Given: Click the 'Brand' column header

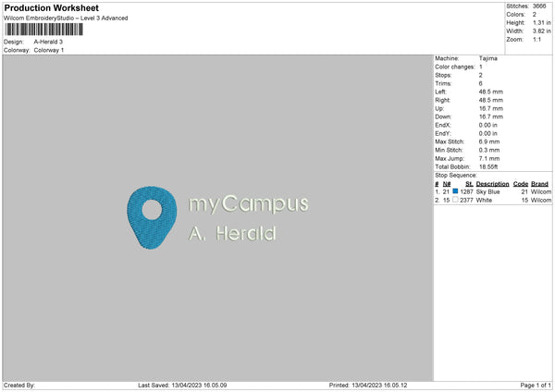Looking at the screenshot, I should [540, 184].
